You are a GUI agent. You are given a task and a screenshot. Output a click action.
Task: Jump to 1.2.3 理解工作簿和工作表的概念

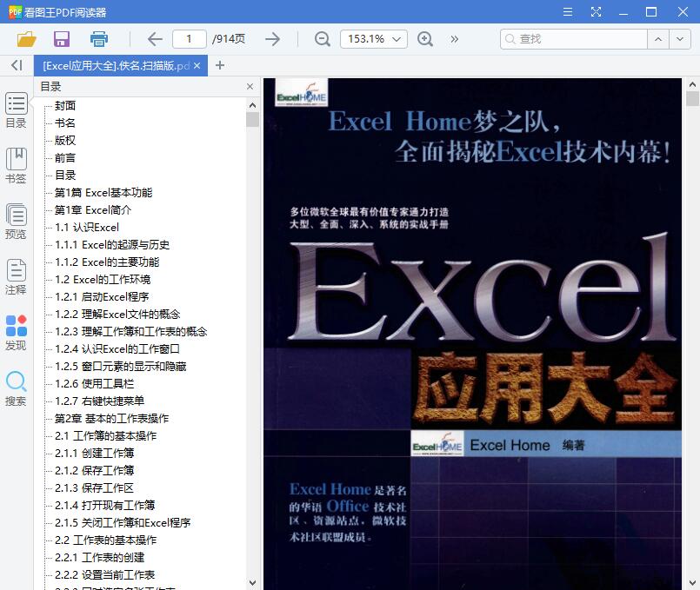131,332
